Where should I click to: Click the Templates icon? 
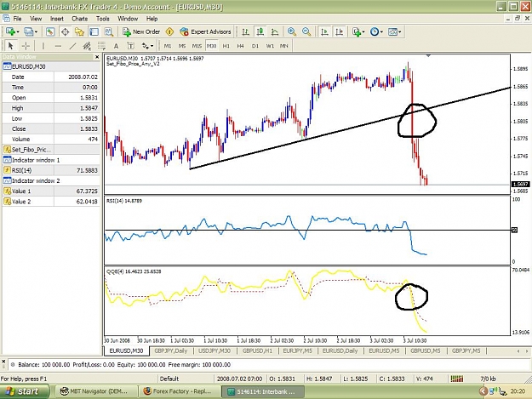point(392,31)
